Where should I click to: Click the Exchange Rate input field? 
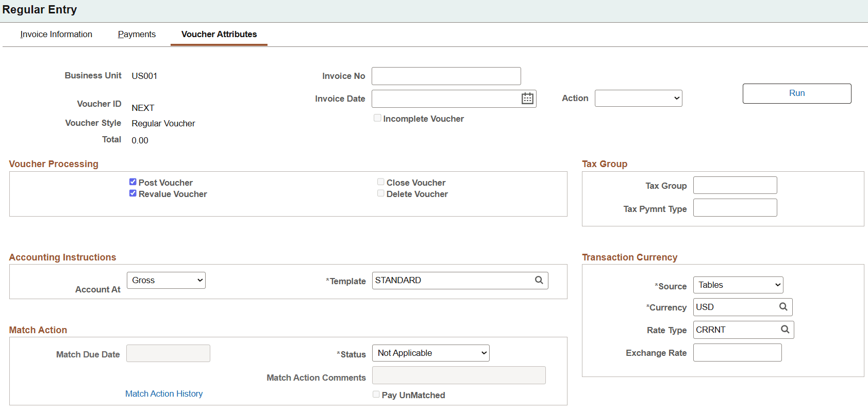tap(738, 352)
